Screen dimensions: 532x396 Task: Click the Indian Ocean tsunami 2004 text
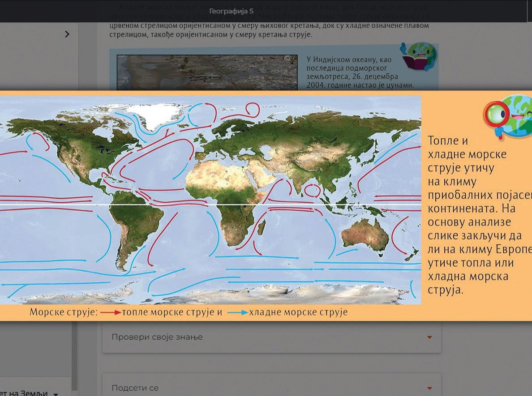(x=360, y=72)
